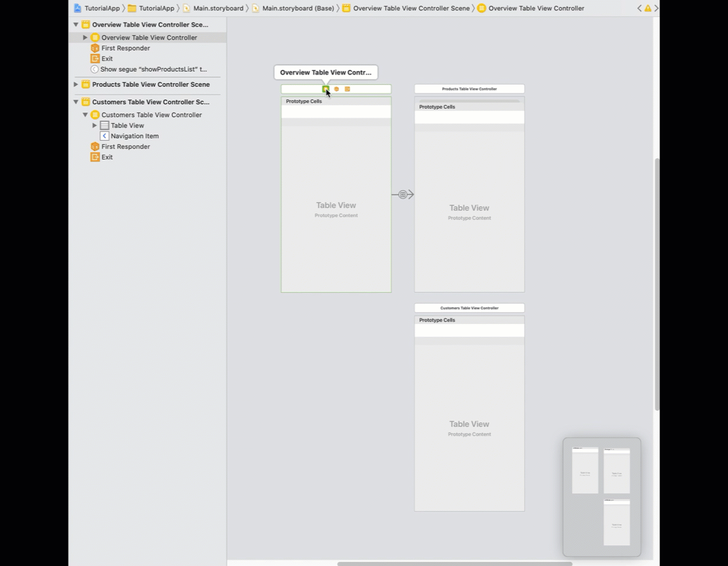This screenshot has height=566, width=728.
Task: Go to next issue with right chevron
Action: tap(656, 8)
